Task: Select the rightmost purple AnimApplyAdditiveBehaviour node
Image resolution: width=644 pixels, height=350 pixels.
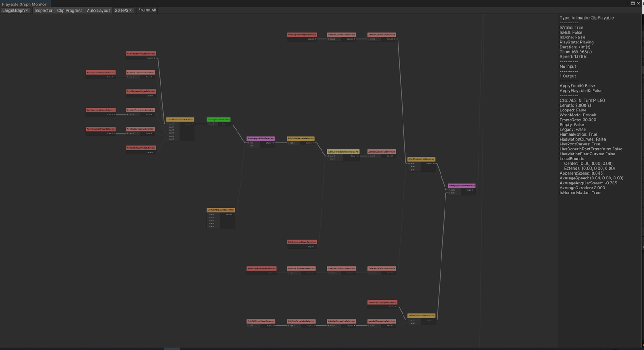Action: [462, 185]
